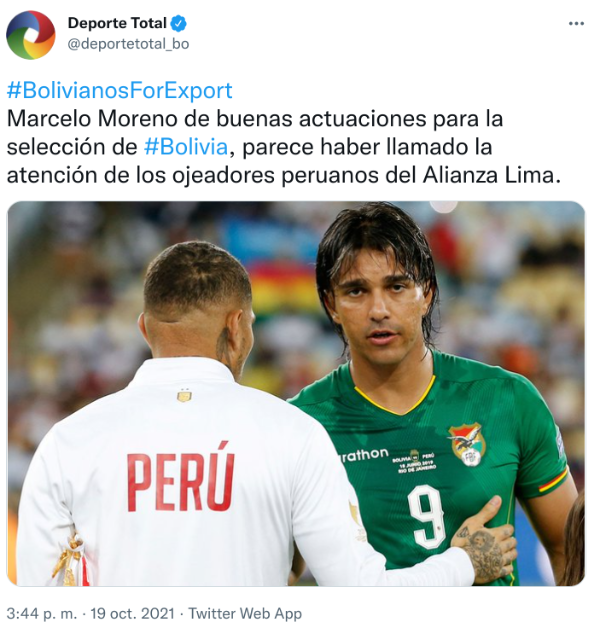Open the @deportetotal_bo handle link
Screen dimensions: 600x628
(x=128, y=44)
